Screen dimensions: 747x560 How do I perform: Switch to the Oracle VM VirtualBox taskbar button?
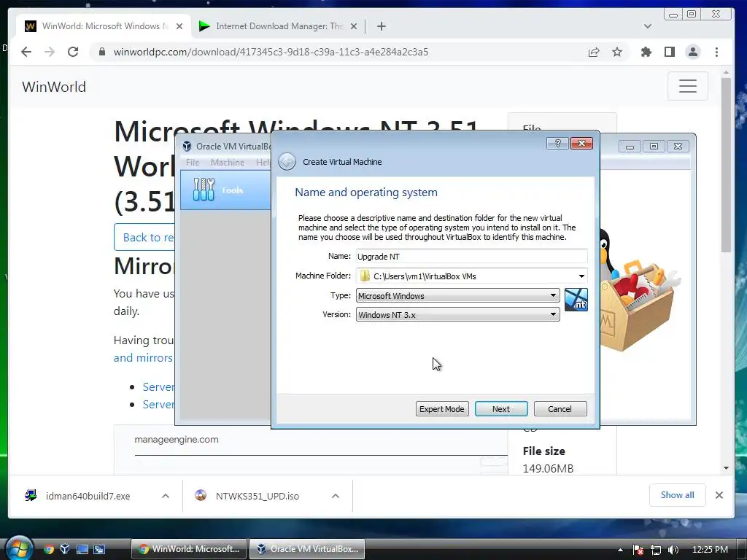tap(307, 549)
